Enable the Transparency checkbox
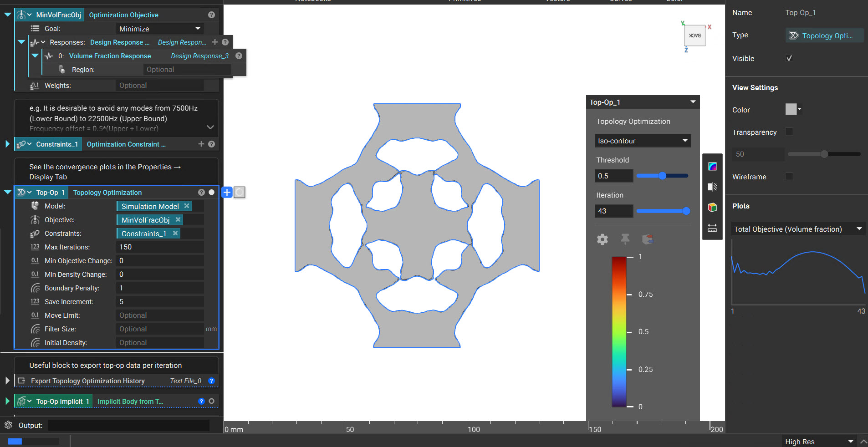868x447 pixels. coord(789,132)
